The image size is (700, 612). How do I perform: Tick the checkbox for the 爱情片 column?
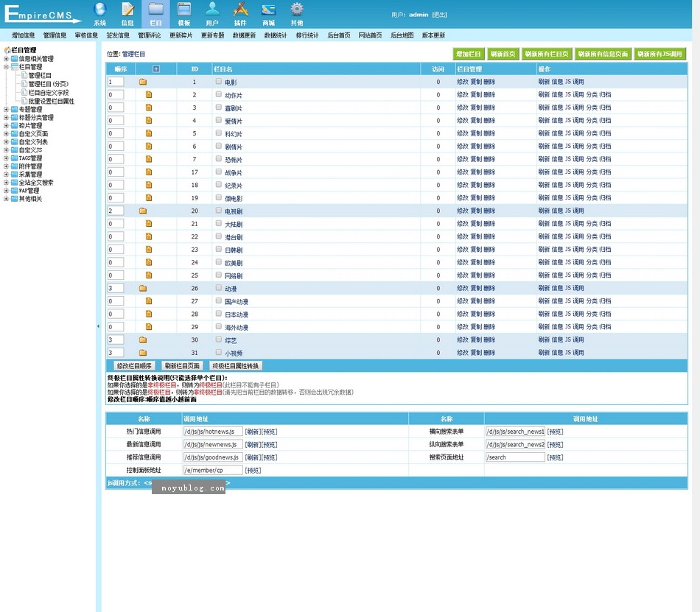219,120
